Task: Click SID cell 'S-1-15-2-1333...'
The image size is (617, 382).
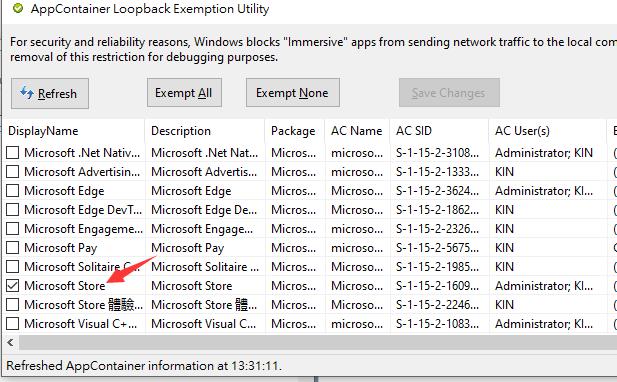Action: tap(438, 172)
